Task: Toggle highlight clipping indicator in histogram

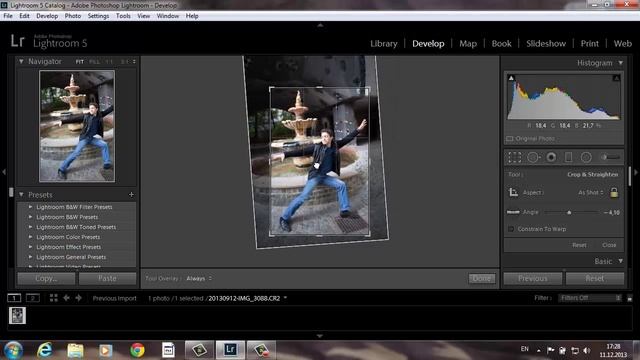Action: (616, 78)
